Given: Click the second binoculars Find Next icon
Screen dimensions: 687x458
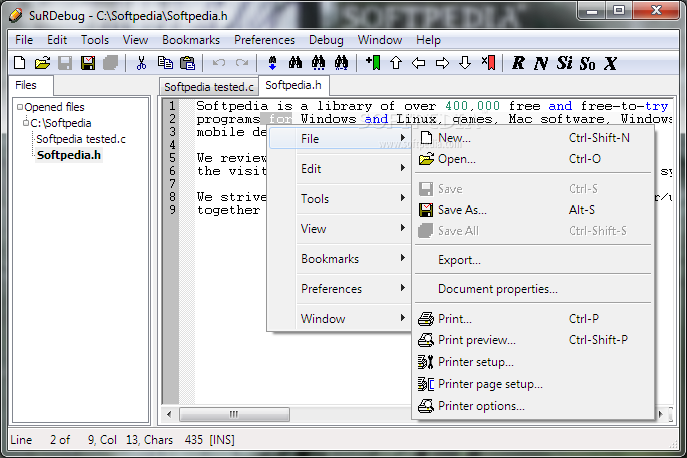Looking at the screenshot, I should 319,63.
